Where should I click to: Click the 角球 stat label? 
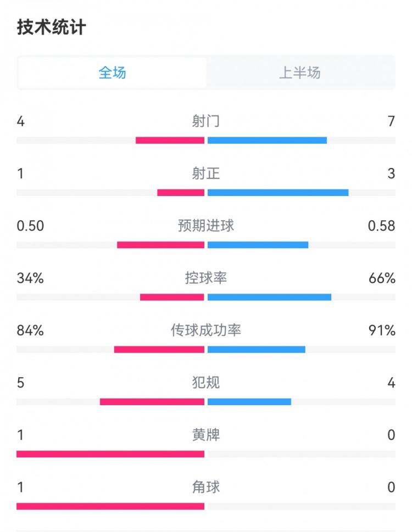click(206, 488)
